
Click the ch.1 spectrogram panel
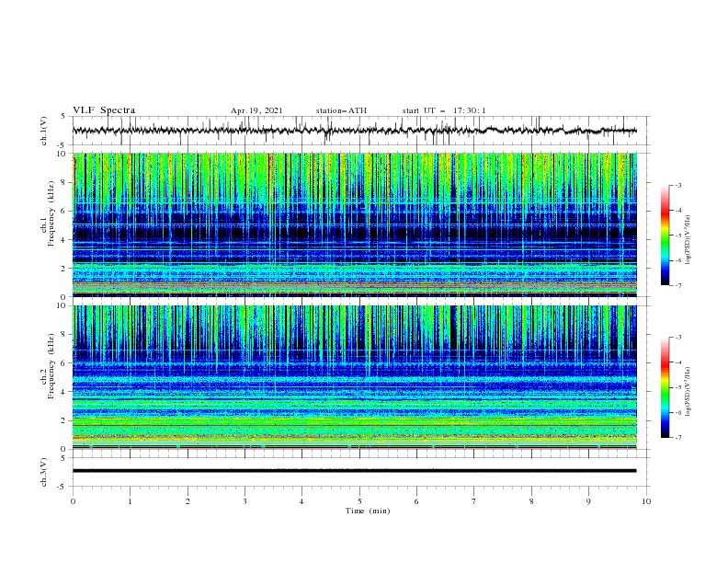point(354,224)
